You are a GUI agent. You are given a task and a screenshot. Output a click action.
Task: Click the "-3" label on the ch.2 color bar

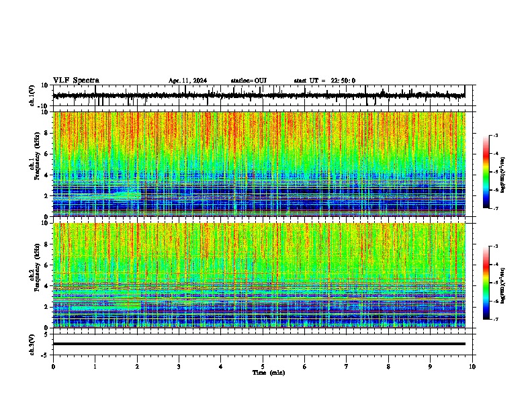point(495,246)
